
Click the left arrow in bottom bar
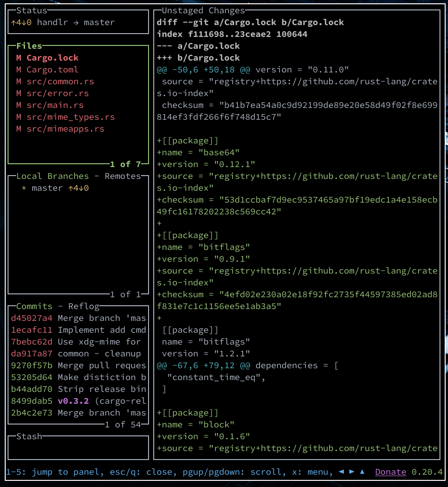(341, 472)
